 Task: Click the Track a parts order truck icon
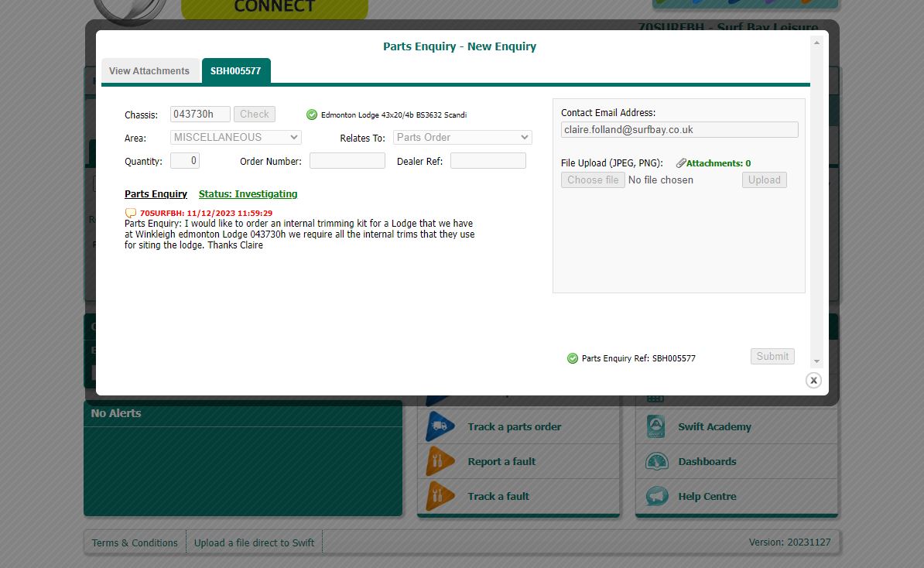pos(440,426)
